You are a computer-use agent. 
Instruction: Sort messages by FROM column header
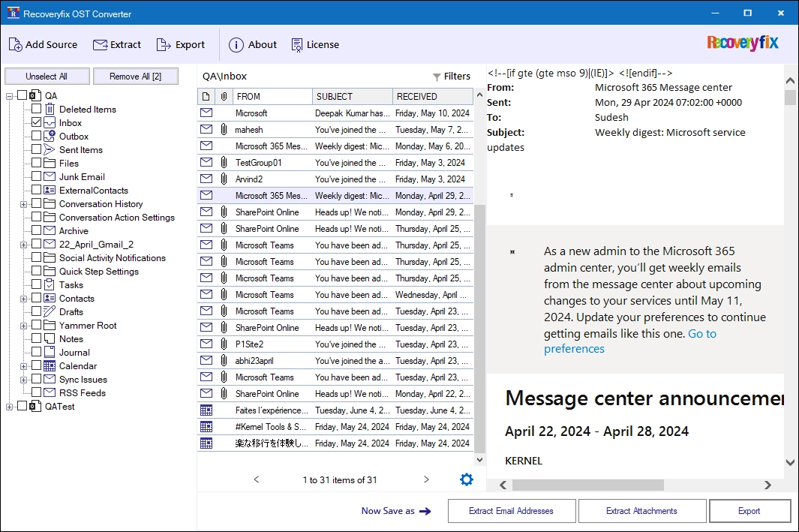272,96
